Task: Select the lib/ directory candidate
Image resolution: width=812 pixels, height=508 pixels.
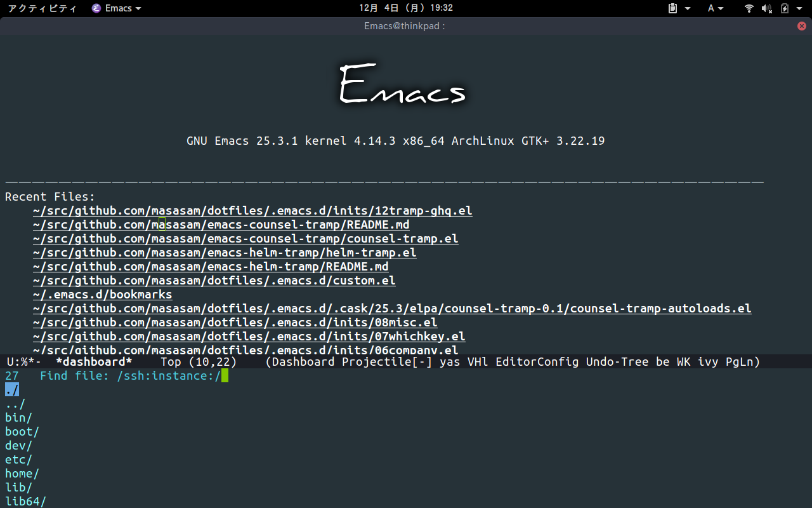Action: pos(19,488)
